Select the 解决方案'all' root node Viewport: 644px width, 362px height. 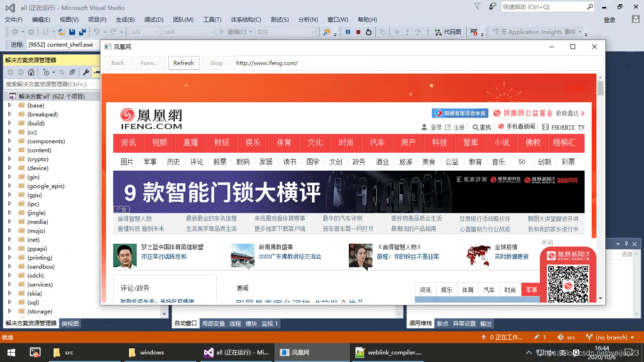point(52,96)
